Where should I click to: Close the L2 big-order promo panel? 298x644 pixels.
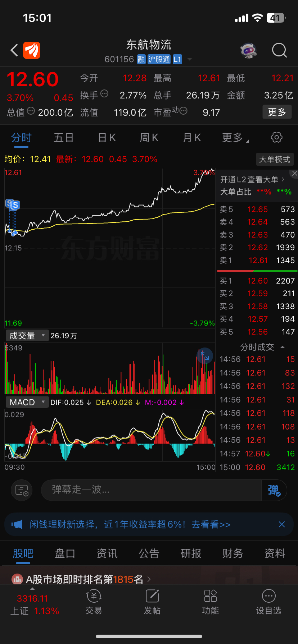(294, 174)
